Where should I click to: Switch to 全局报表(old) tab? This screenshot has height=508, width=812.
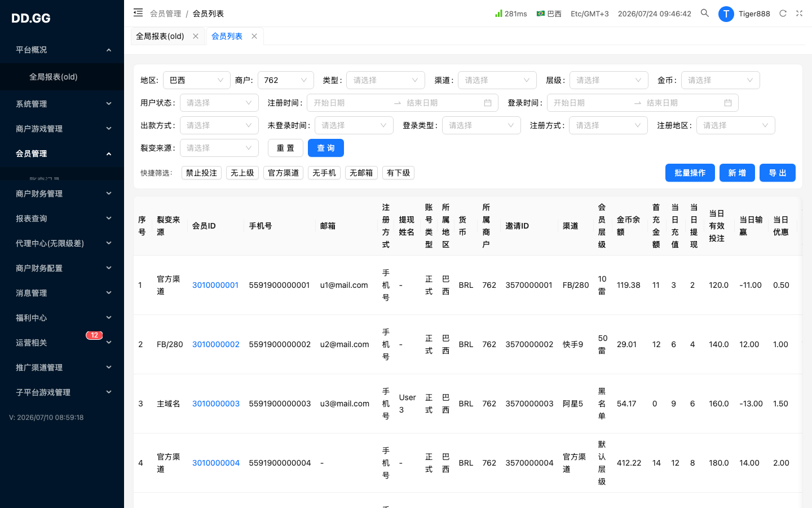pos(160,36)
